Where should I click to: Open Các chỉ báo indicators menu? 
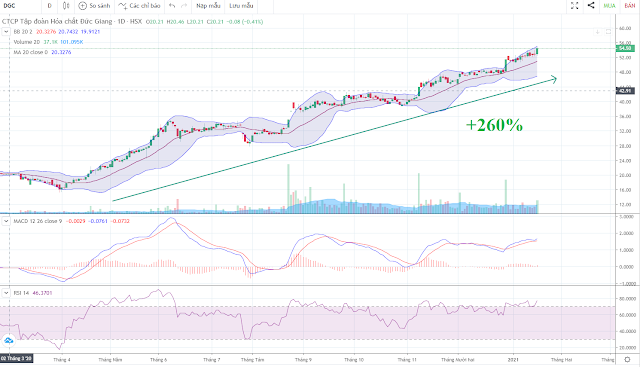pyautogui.click(x=140, y=6)
